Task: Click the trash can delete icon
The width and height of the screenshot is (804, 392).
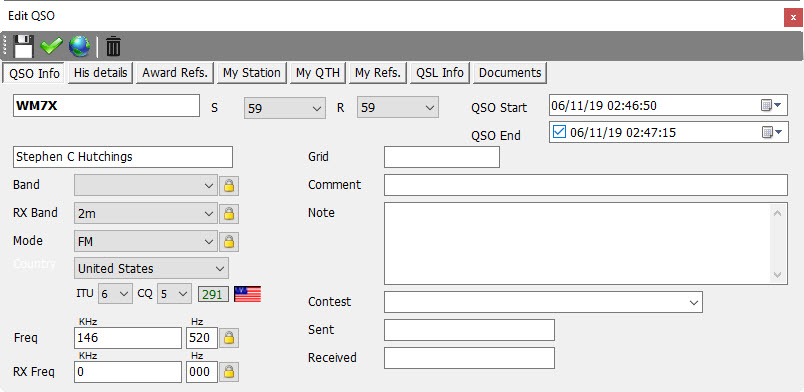Action: 113,47
